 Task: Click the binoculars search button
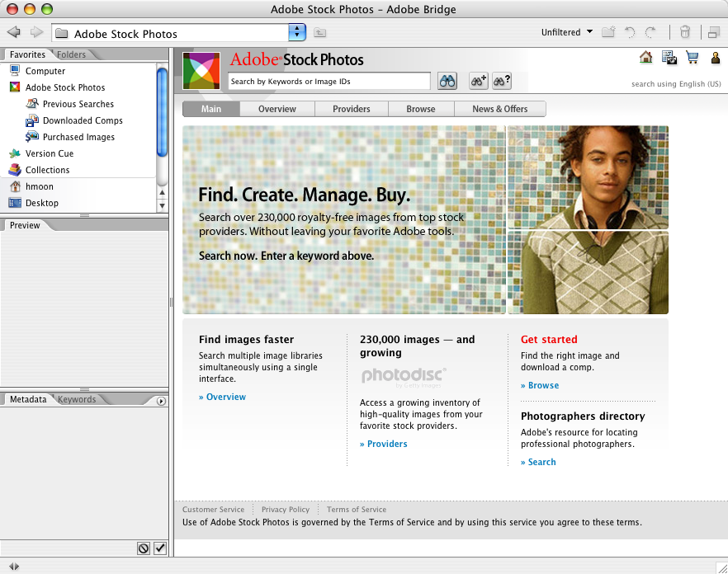[x=447, y=81]
